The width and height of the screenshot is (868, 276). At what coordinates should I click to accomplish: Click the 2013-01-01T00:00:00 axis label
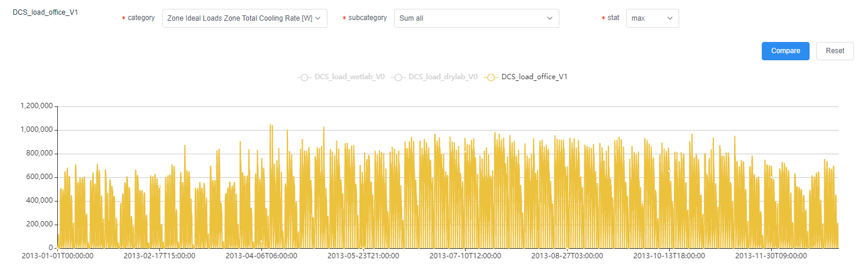click(57, 256)
